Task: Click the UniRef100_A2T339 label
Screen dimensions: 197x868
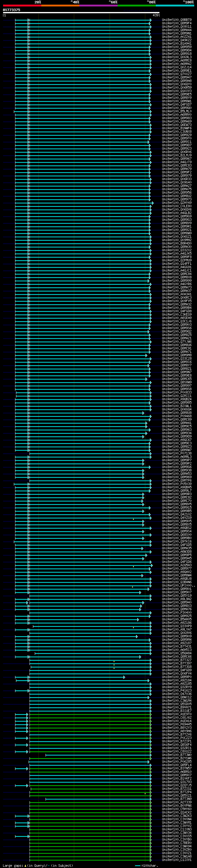Action: point(177,802)
